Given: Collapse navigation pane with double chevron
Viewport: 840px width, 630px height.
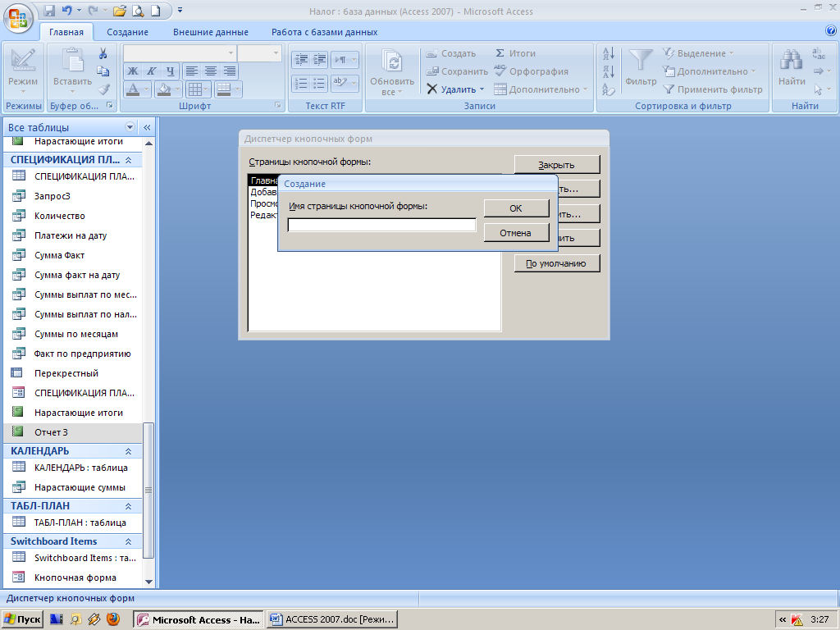Looking at the screenshot, I should 147,127.
